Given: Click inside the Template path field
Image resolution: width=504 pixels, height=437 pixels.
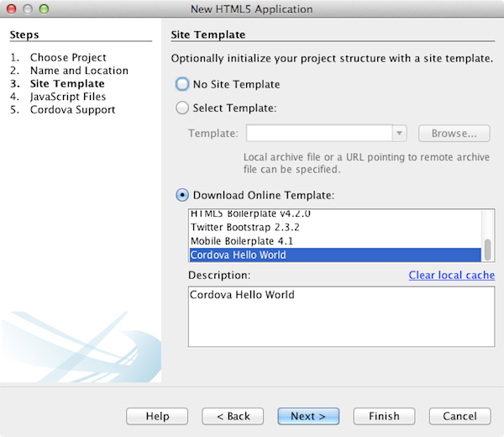Looking at the screenshot, I should pyautogui.click(x=319, y=134).
